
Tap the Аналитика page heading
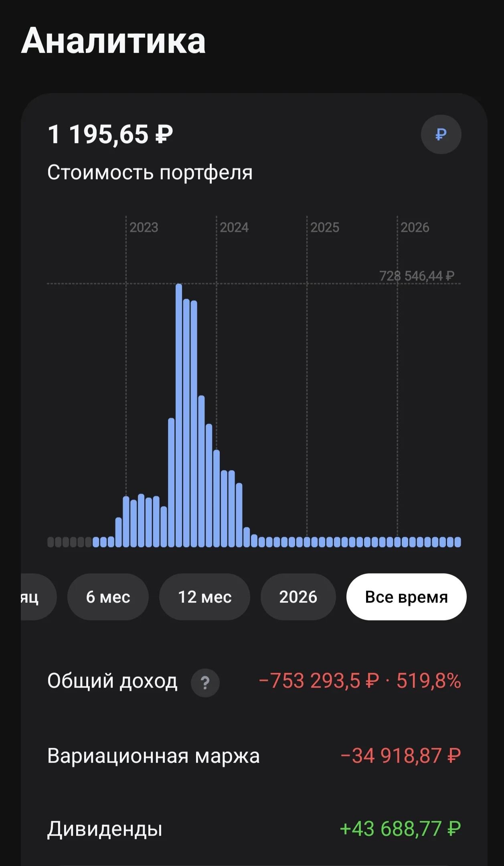click(x=113, y=41)
